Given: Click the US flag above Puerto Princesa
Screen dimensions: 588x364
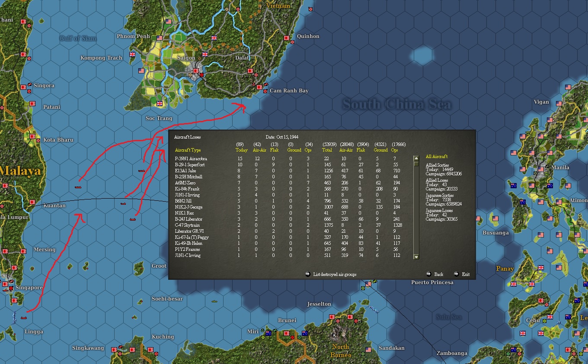Looking at the screenshot, I should tap(368, 284).
